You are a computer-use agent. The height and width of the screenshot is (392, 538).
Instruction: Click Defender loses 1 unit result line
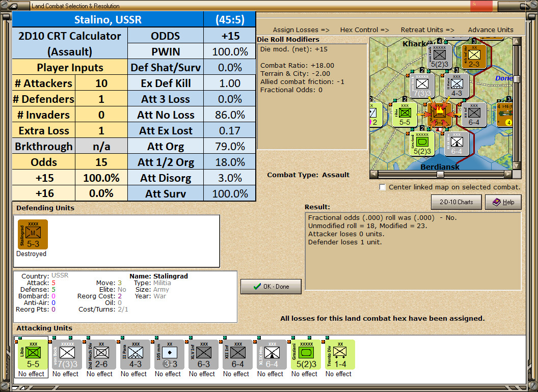pyautogui.click(x=345, y=242)
